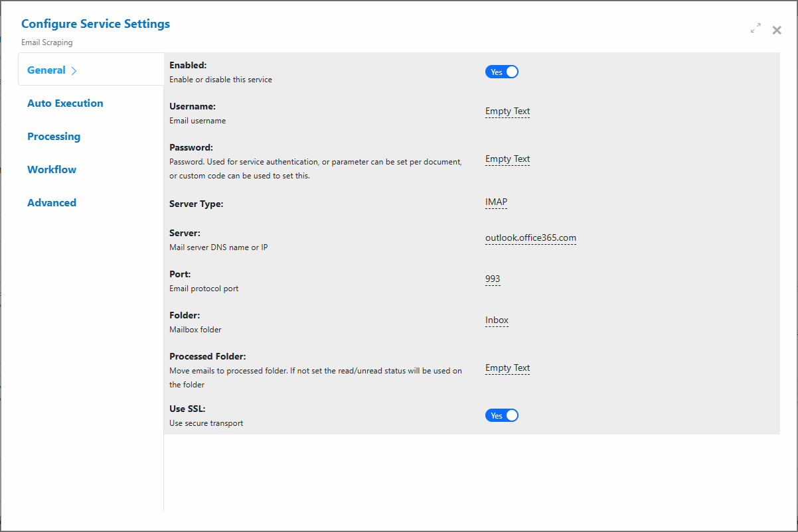798x532 pixels.
Task: Switch to the Processing tab
Action: [x=54, y=137]
